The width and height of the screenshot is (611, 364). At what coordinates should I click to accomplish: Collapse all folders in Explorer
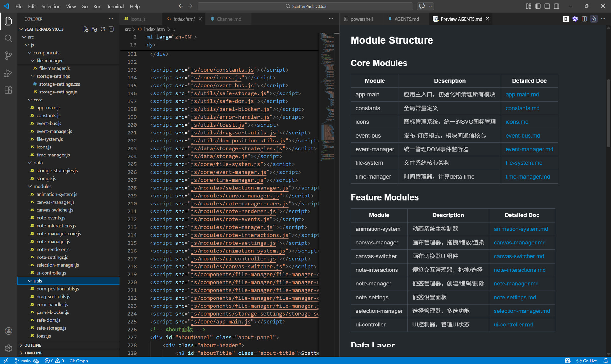coord(111,29)
